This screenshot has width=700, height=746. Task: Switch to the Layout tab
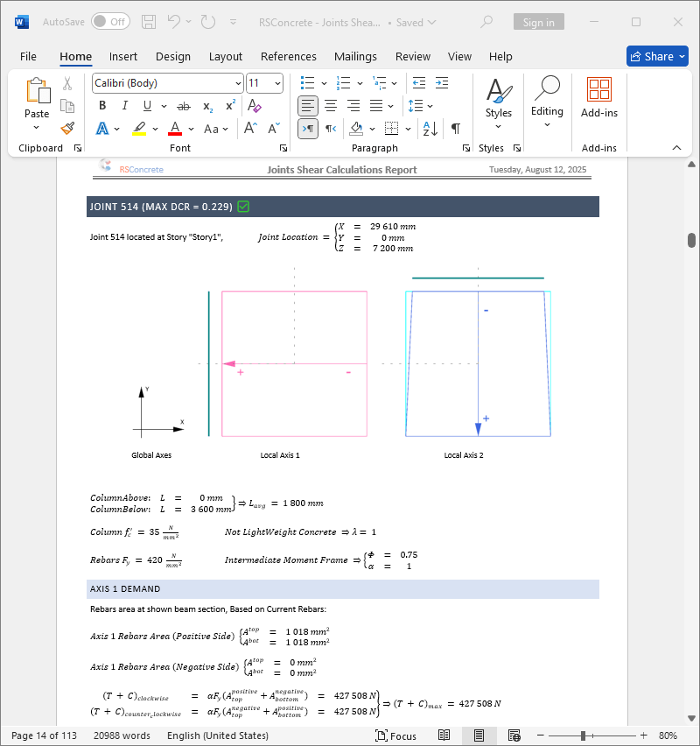tap(226, 56)
